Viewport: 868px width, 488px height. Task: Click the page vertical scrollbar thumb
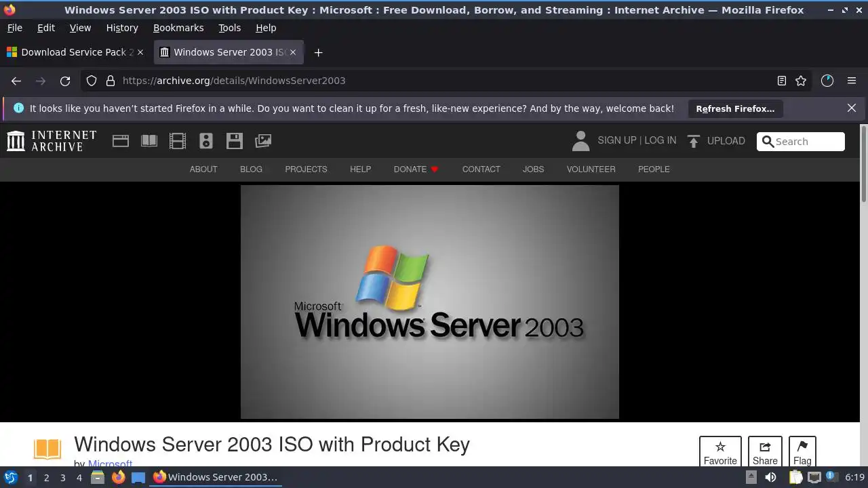tap(863, 163)
